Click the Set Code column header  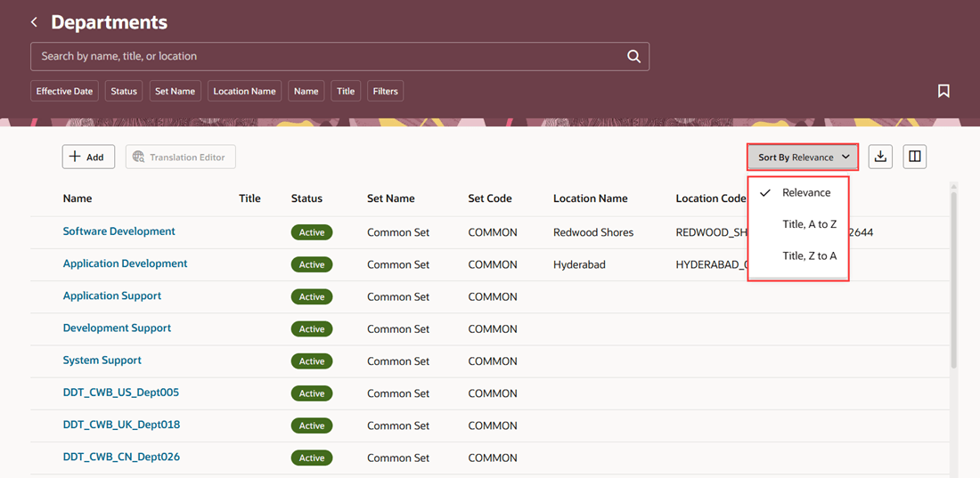click(x=490, y=198)
